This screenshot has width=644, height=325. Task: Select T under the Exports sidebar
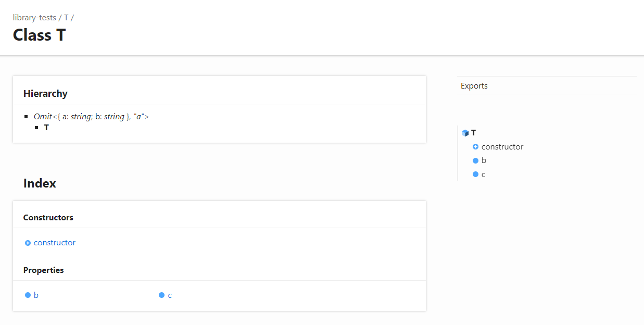[473, 133]
